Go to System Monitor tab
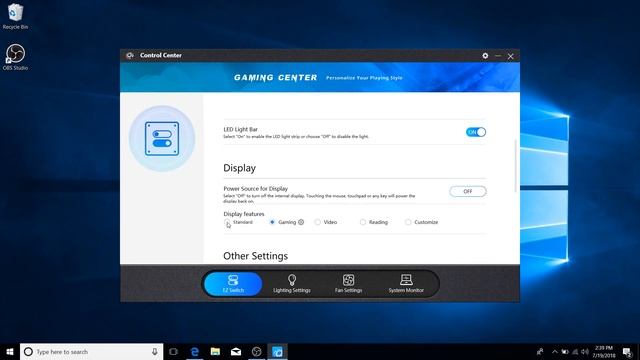This screenshot has width=640, height=360. 406,284
